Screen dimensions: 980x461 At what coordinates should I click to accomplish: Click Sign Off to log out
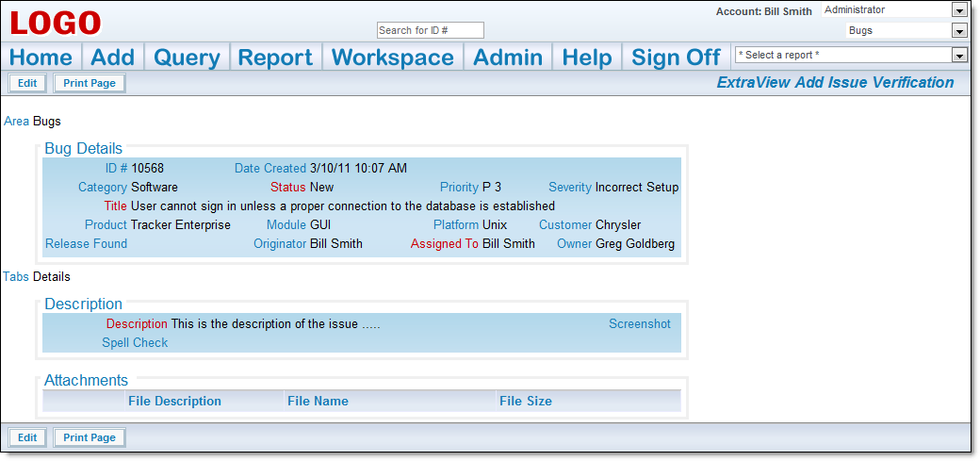point(676,57)
